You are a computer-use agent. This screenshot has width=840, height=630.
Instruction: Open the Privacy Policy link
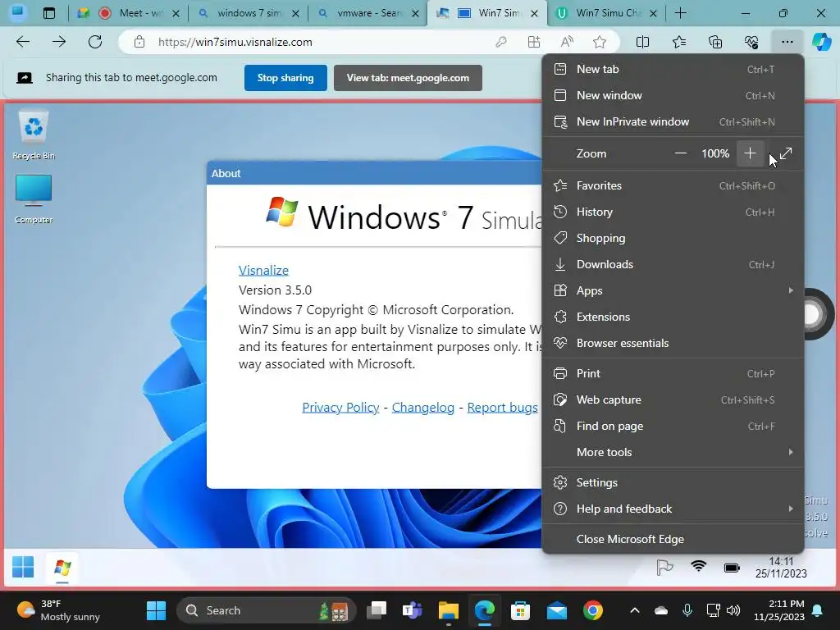(340, 408)
